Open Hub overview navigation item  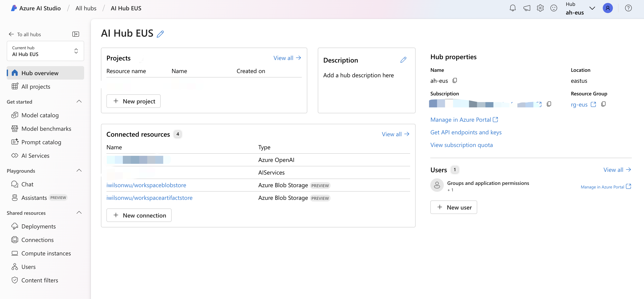coord(40,73)
